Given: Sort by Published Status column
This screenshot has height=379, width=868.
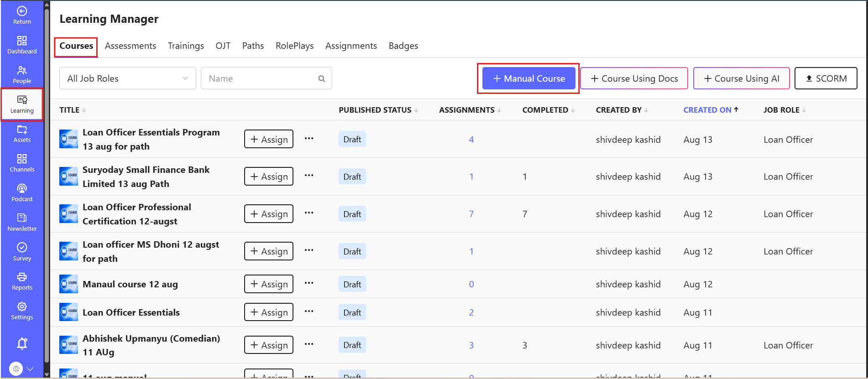Looking at the screenshot, I should tap(378, 110).
